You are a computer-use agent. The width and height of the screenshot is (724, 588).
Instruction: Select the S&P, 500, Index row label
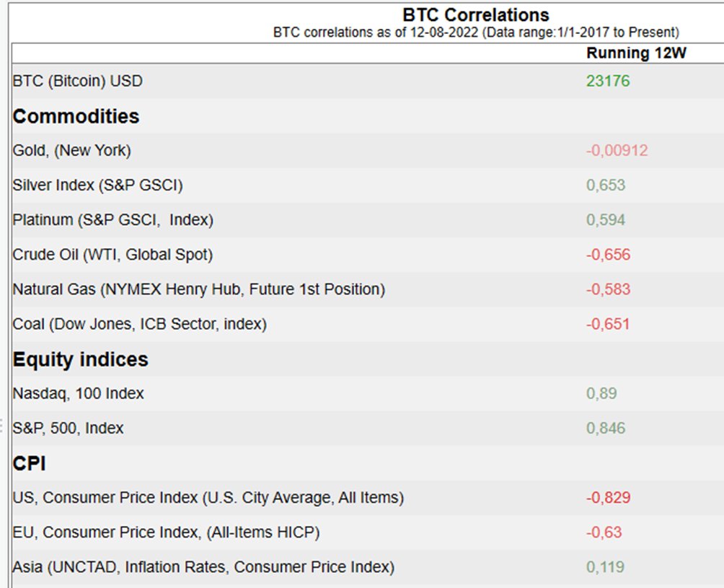pos(68,428)
